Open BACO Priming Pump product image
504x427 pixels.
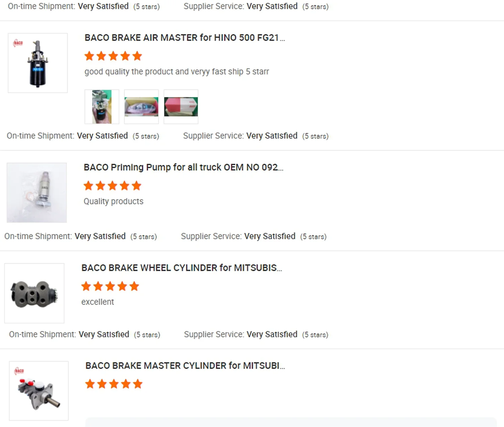37,193
